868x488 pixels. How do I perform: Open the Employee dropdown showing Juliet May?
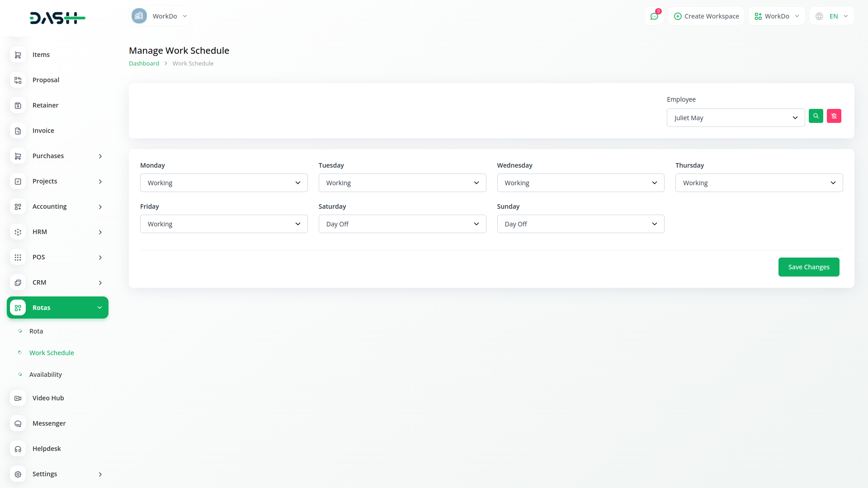[735, 118]
